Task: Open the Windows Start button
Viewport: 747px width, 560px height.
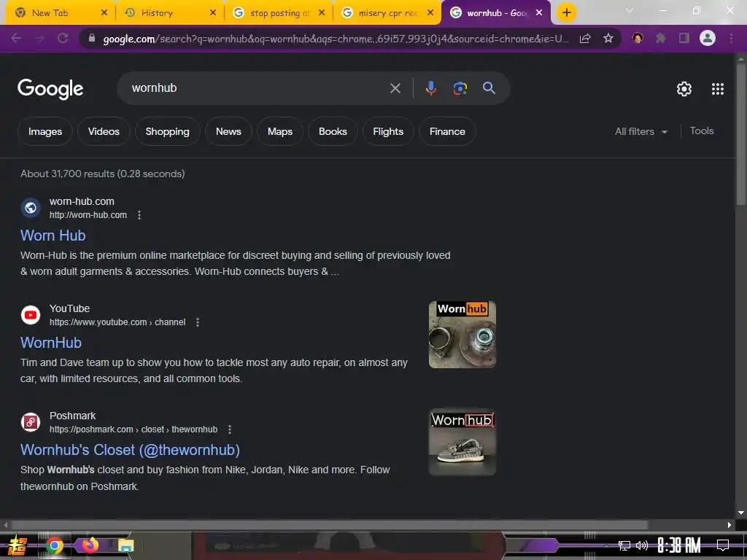Action: tap(17, 545)
